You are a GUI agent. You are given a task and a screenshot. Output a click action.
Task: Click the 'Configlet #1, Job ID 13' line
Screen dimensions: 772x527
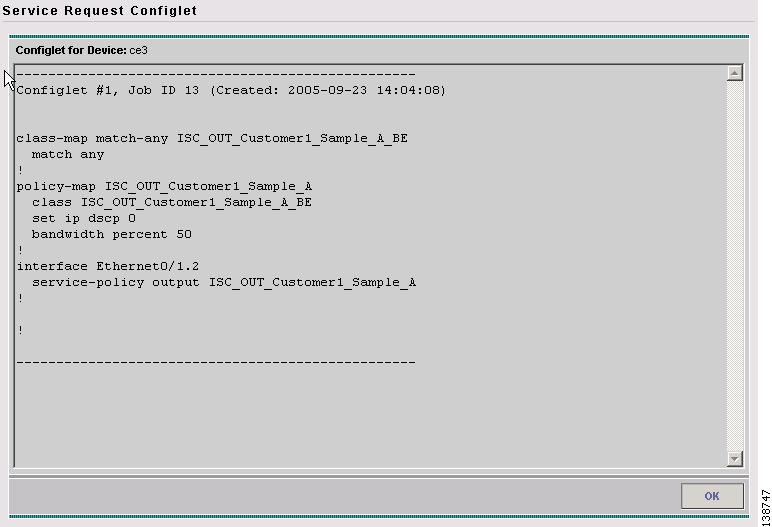point(231,90)
